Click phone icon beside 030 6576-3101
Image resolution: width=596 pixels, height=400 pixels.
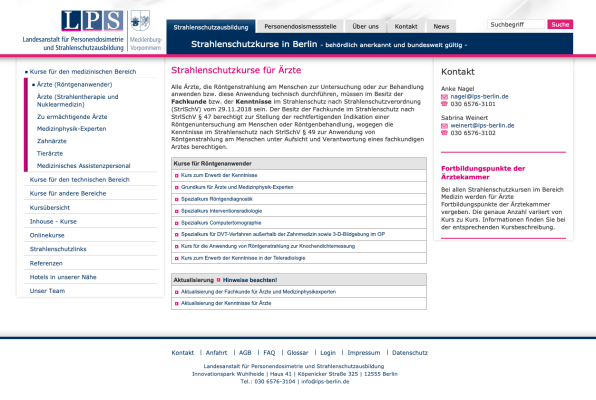(x=444, y=104)
